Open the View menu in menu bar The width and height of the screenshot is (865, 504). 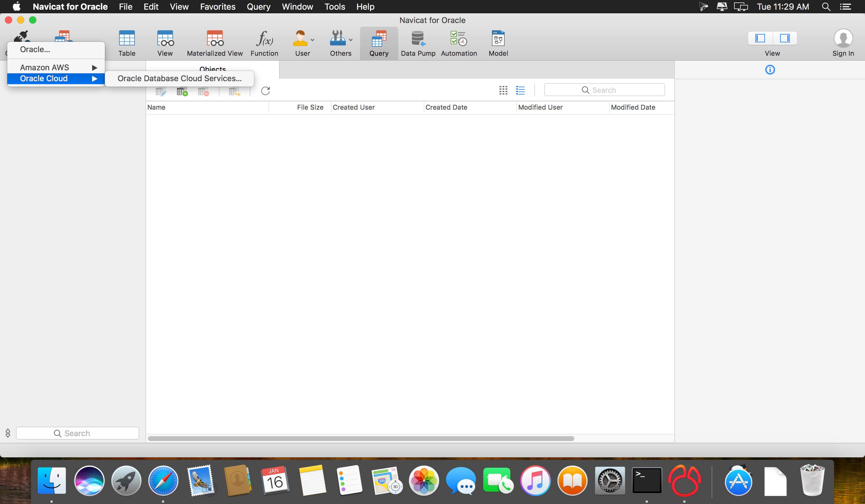[179, 7]
